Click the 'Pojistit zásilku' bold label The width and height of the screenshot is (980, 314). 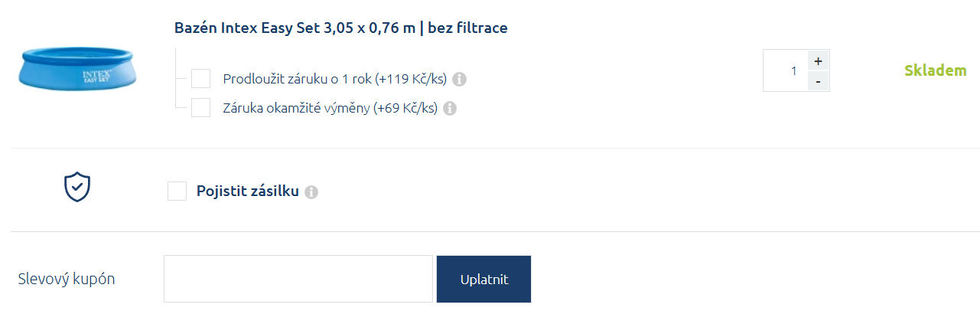tap(247, 191)
